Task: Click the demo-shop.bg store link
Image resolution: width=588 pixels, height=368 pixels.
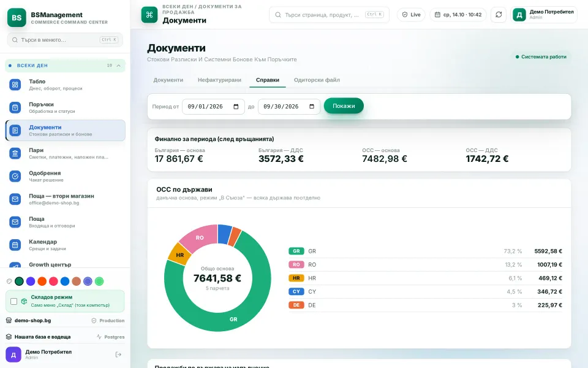Action: point(32,320)
